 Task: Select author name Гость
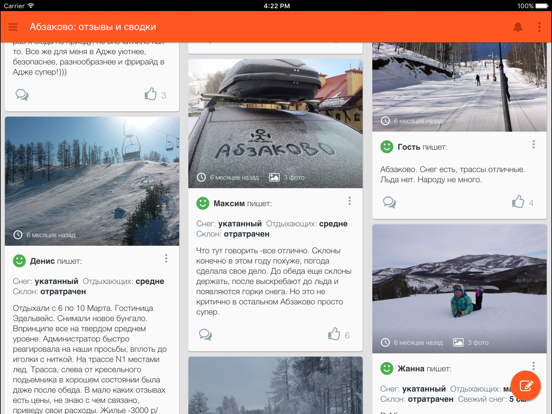click(409, 147)
